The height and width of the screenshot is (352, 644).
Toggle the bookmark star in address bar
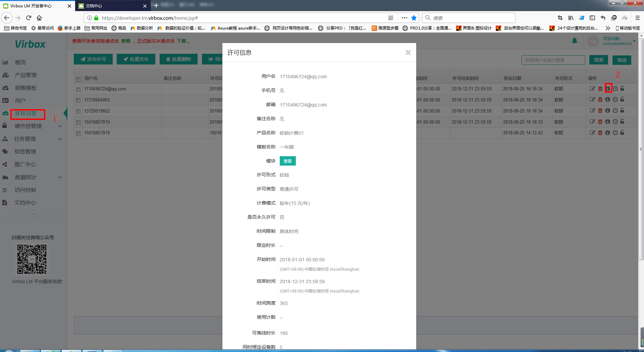click(414, 18)
